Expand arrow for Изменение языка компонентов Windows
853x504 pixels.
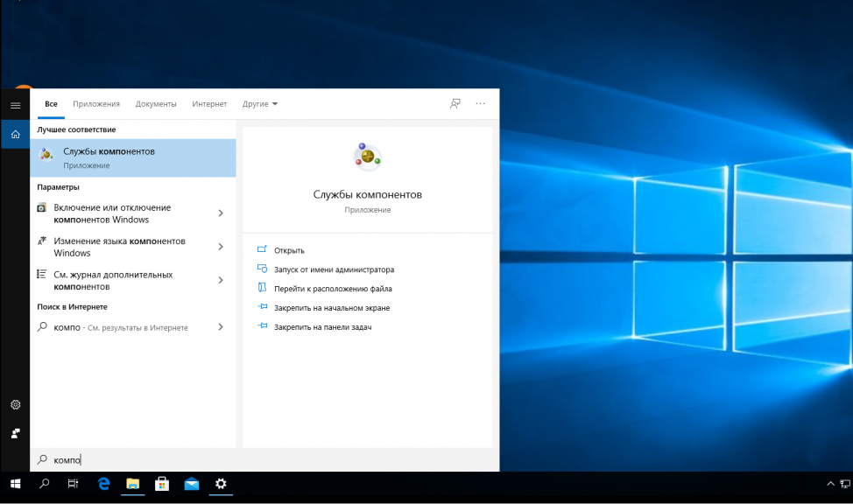221,247
